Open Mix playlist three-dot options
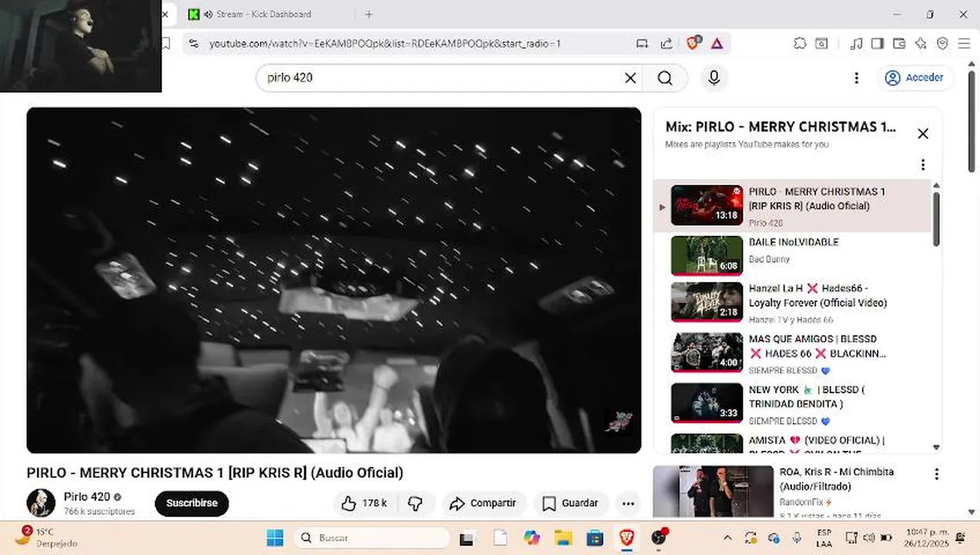Viewport: 980px width, 555px height. point(922,164)
